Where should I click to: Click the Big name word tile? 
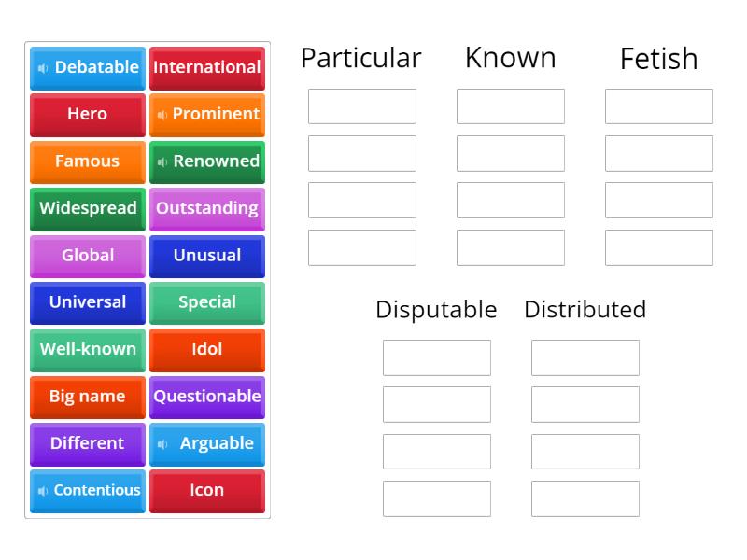[87, 397]
